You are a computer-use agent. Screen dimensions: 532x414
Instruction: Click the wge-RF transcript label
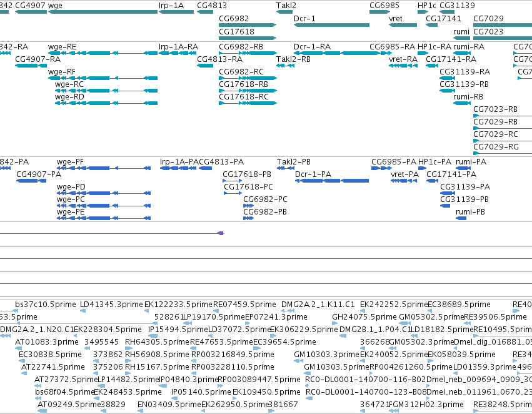(62, 71)
